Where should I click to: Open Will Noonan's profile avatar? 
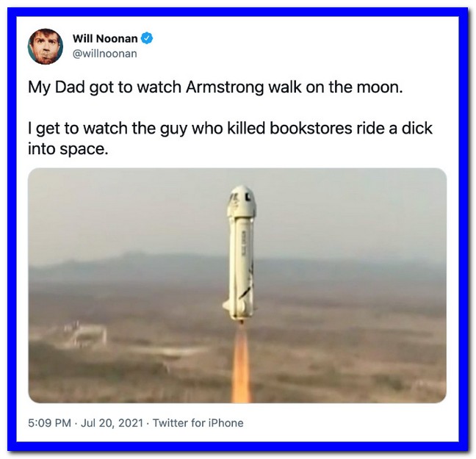pos(46,46)
